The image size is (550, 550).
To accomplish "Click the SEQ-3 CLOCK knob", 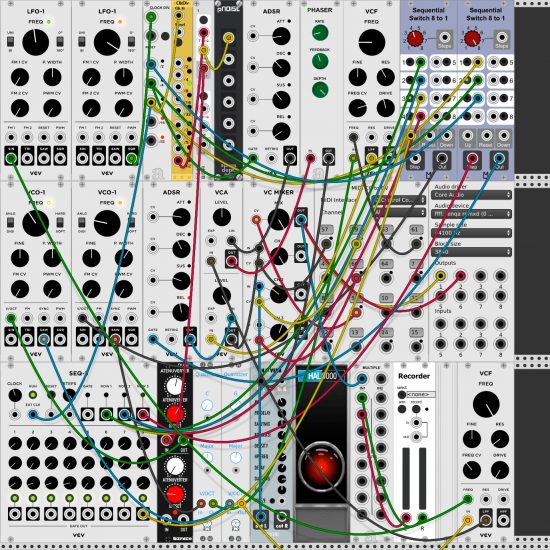I will 15,395.
